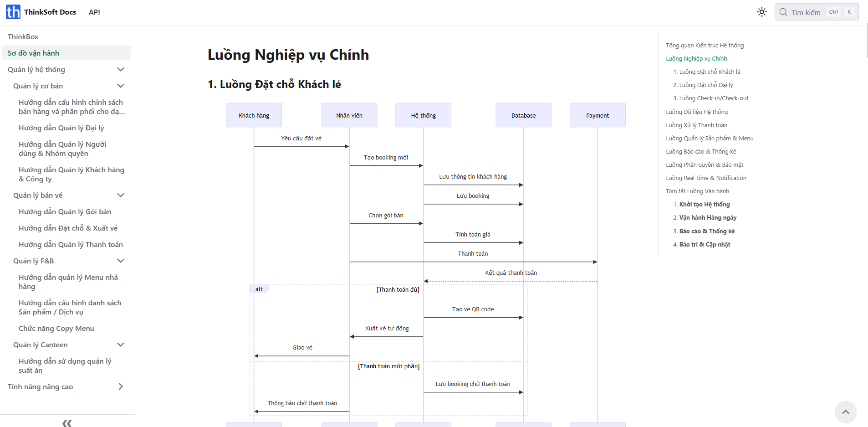Select Sơ đồ vận hành sidebar item
Image resolution: width=868 pixels, height=427 pixels.
[x=34, y=53]
